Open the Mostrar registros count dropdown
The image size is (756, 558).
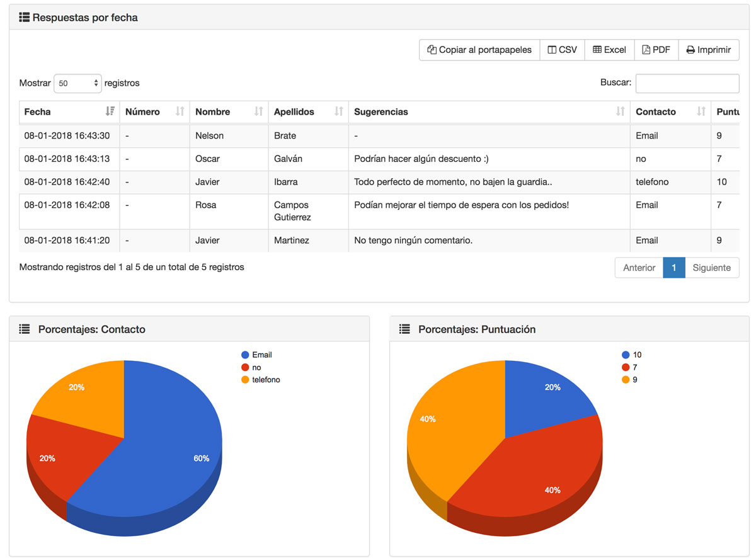77,83
